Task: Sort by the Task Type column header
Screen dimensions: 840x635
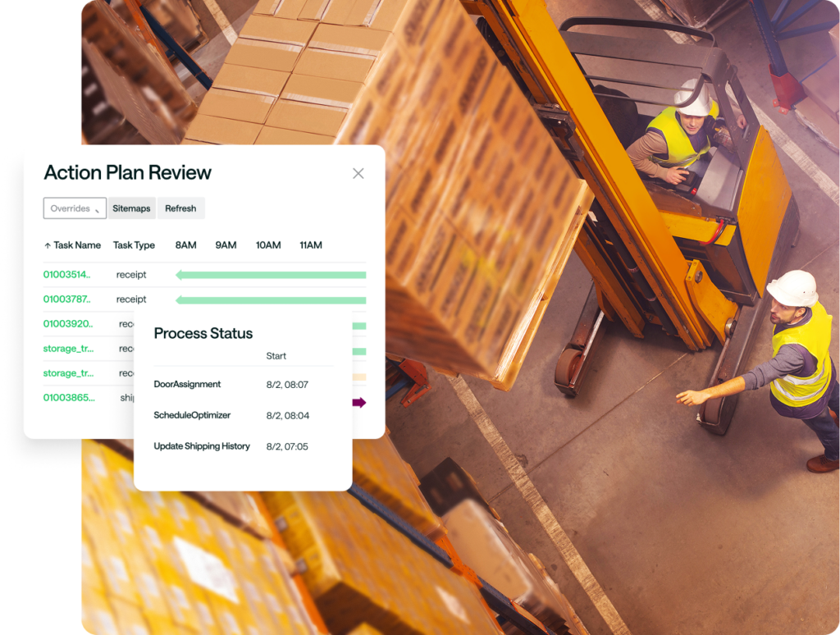Action: coord(134,245)
